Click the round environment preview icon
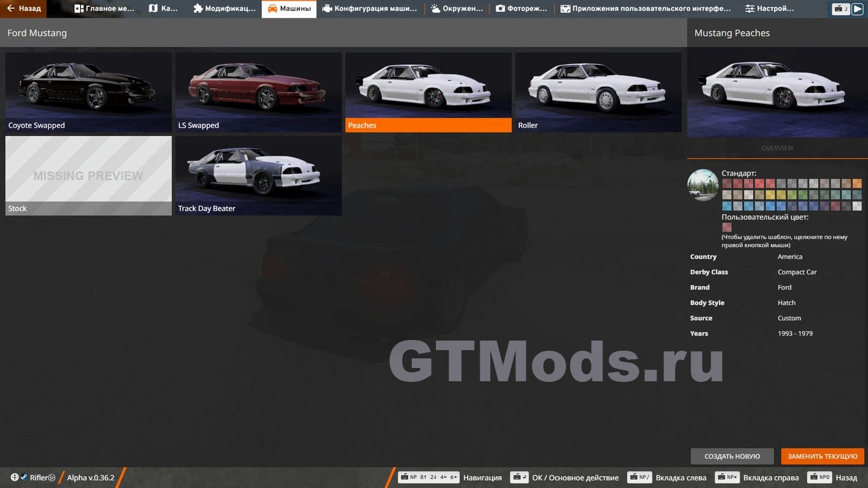Screen dimensions: 868x488 (x=703, y=185)
